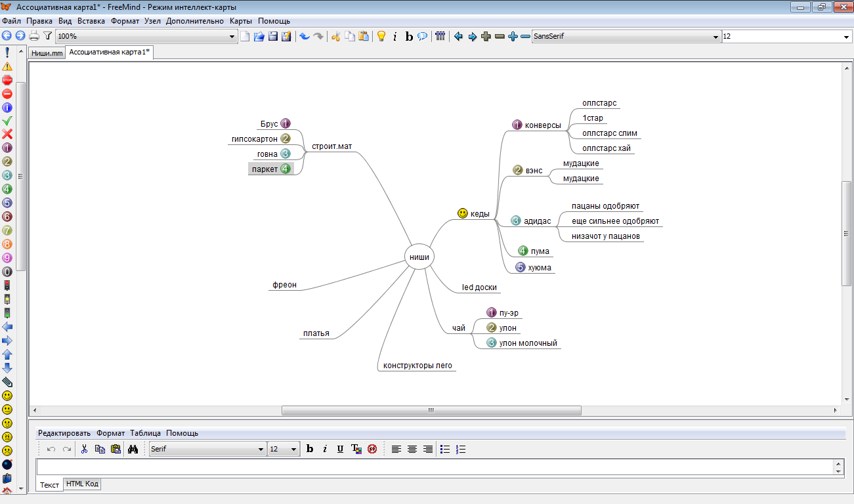Toggle italic in the main toolbar
Screen dimensions: 854x504
tap(395, 37)
